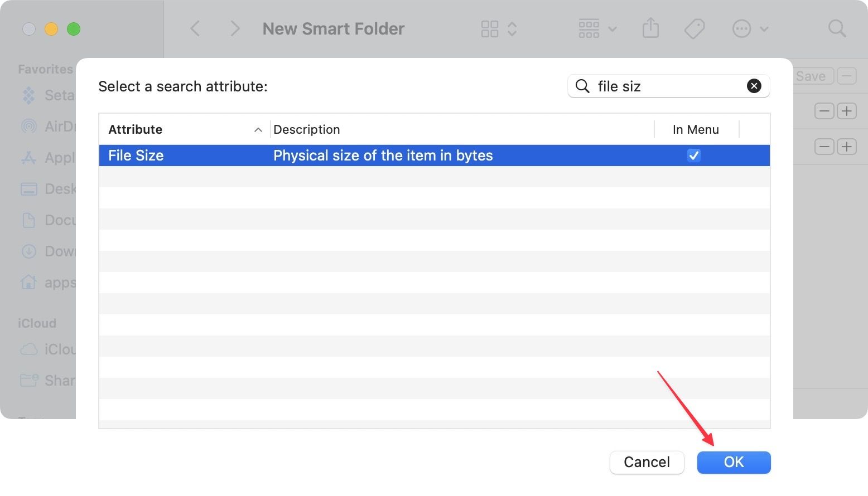
Task: Click the OK button
Action: click(x=734, y=462)
